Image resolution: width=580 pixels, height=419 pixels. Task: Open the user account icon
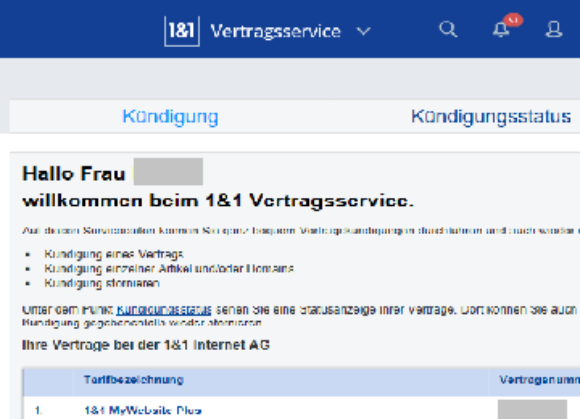554,29
